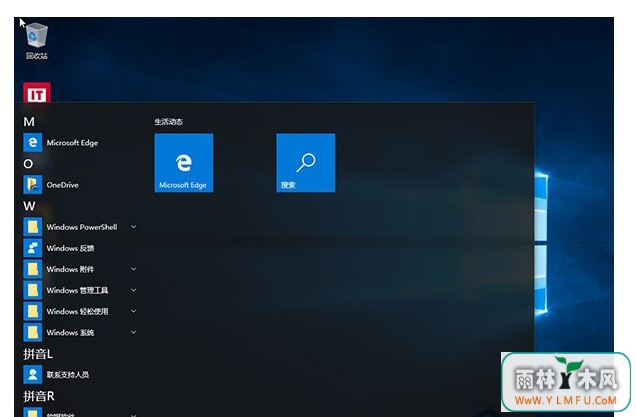Image resolution: width=636 pixels, height=417 pixels.
Task: Click the Windows 反馈 feedback icon
Action: [32, 248]
